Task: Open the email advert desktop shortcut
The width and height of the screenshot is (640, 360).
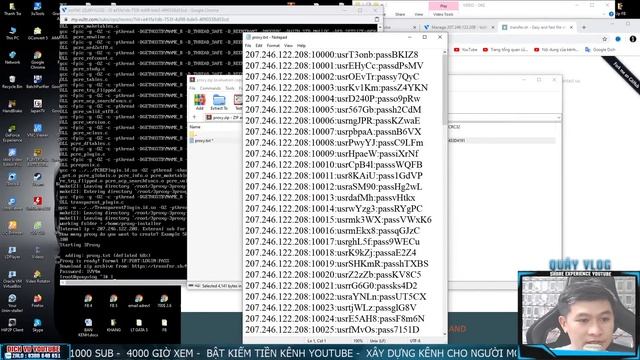Action: tap(139, 301)
